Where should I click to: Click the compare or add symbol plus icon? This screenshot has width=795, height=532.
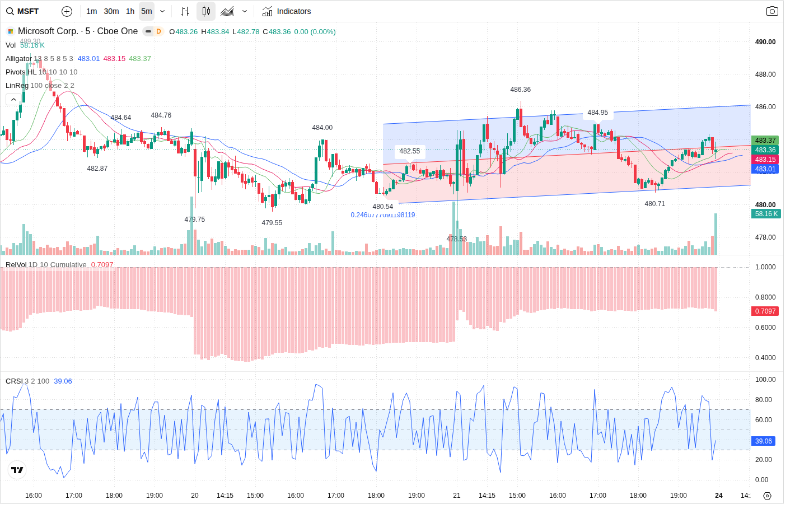pyautogui.click(x=67, y=11)
